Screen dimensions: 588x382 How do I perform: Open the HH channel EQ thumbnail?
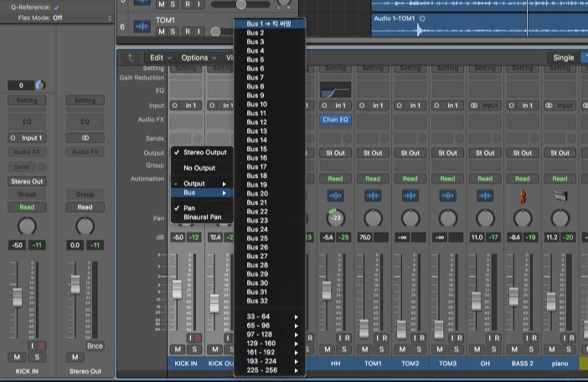point(335,90)
